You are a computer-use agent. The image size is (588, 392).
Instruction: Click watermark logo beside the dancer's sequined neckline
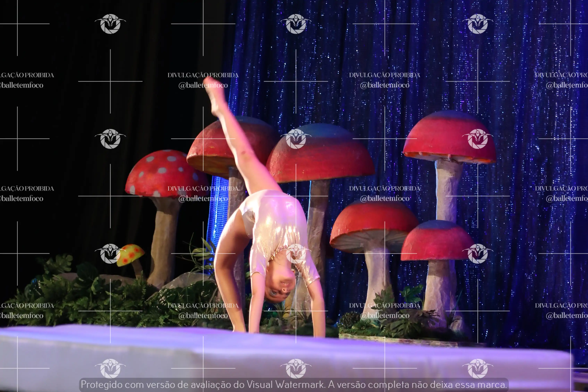click(296, 254)
